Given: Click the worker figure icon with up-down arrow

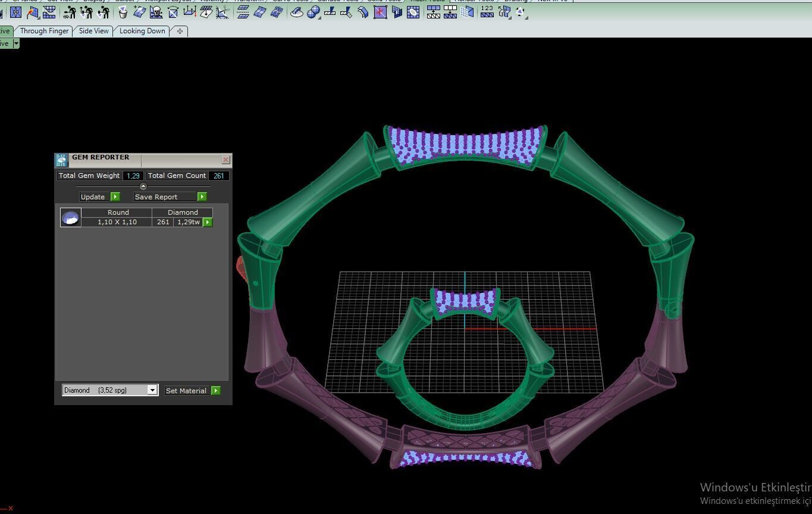Looking at the screenshot, I should 86,12.
